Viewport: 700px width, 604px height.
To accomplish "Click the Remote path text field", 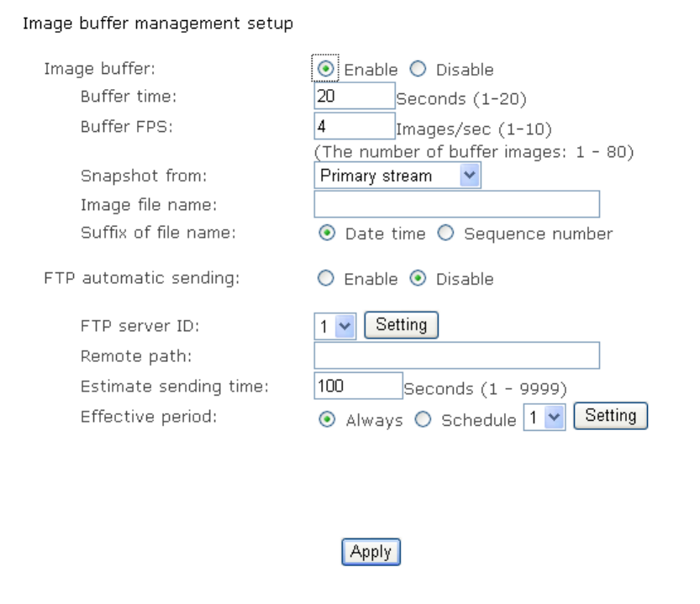I will click(456, 355).
